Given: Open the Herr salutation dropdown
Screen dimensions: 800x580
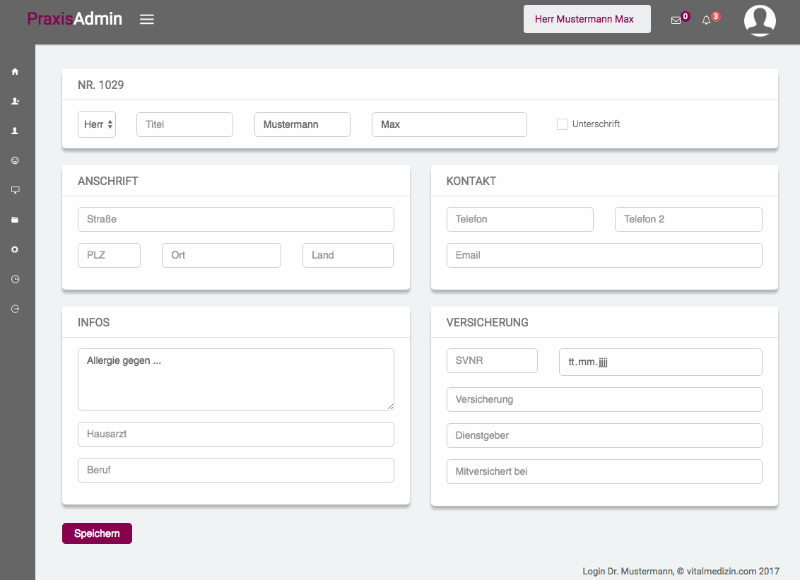Looking at the screenshot, I should (x=97, y=124).
